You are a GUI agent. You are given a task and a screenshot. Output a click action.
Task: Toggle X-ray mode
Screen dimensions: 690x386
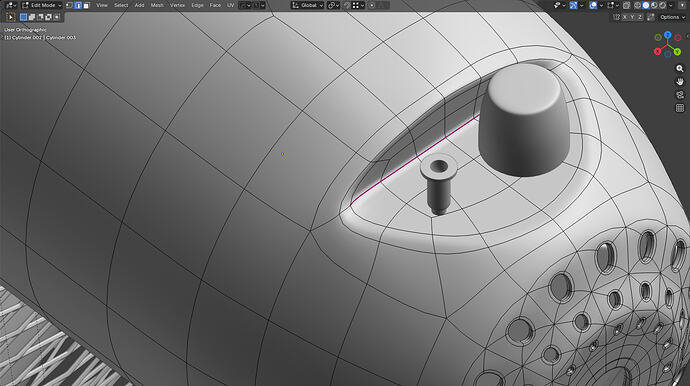coord(627,6)
